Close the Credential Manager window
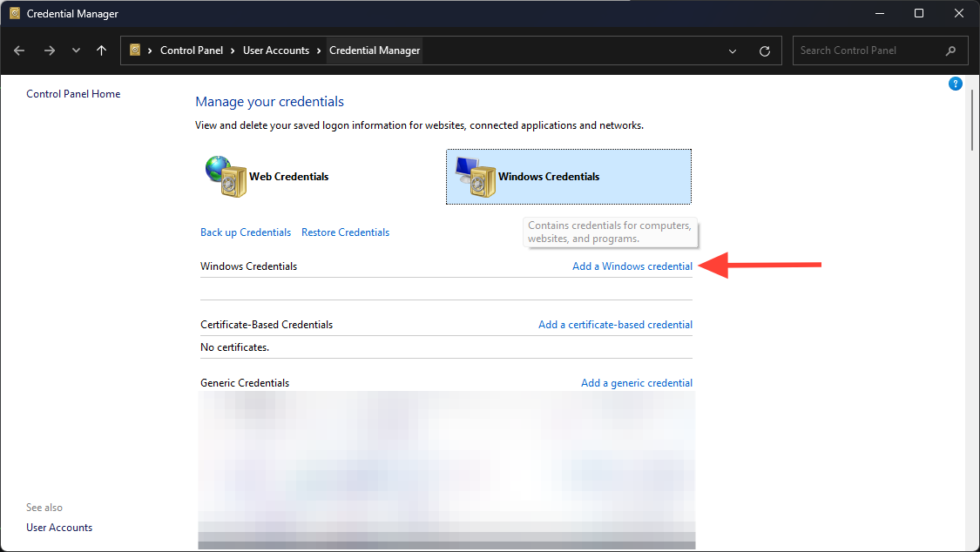 tap(959, 13)
